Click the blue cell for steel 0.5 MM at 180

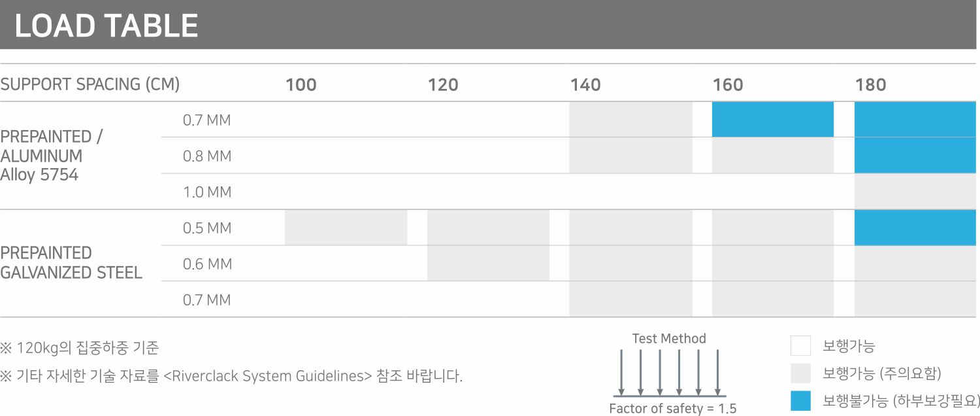pyautogui.click(x=915, y=228)
